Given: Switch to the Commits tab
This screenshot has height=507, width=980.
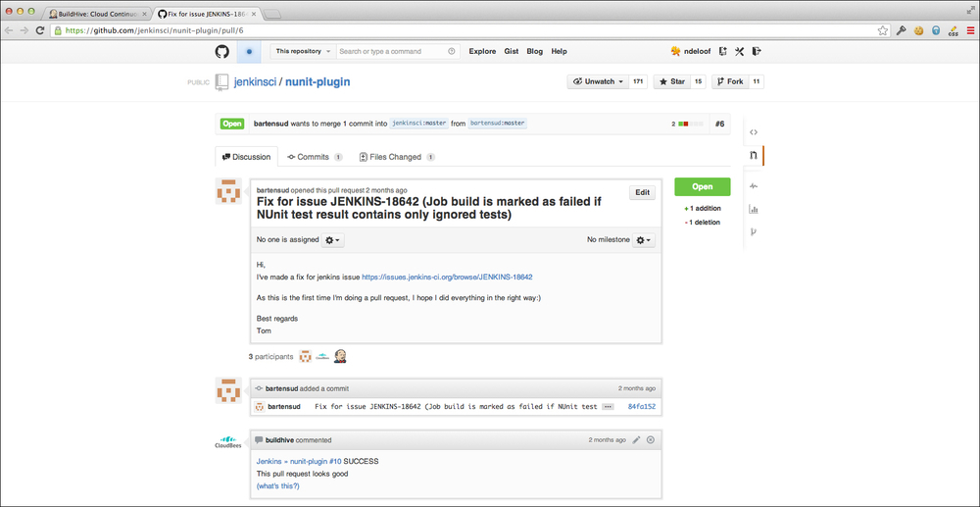Looking at the screenshot, I should pos(314,157).
